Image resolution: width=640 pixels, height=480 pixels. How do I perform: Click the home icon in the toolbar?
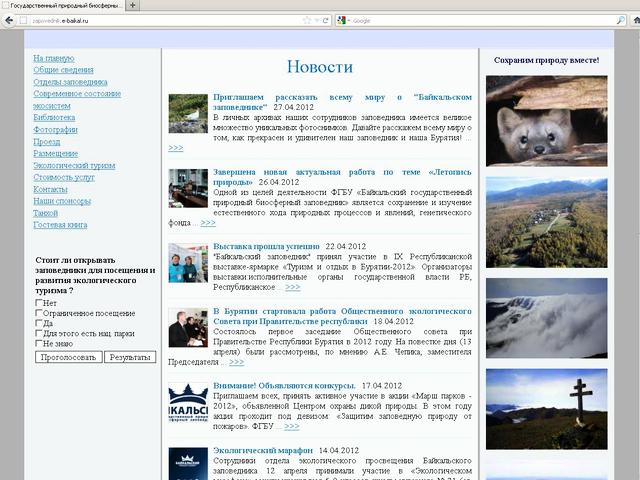(x=636, y=20)
